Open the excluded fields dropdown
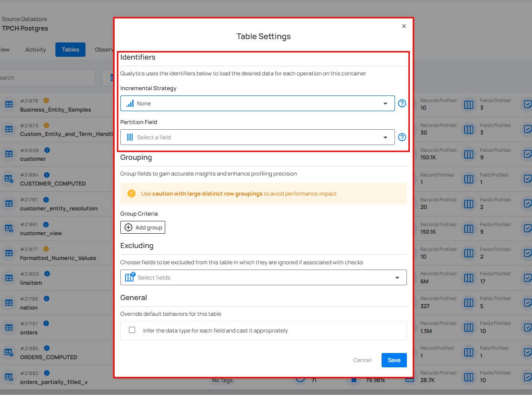Image resolution: width=532 pixels, height=395 pixels. tap(263, 278)
